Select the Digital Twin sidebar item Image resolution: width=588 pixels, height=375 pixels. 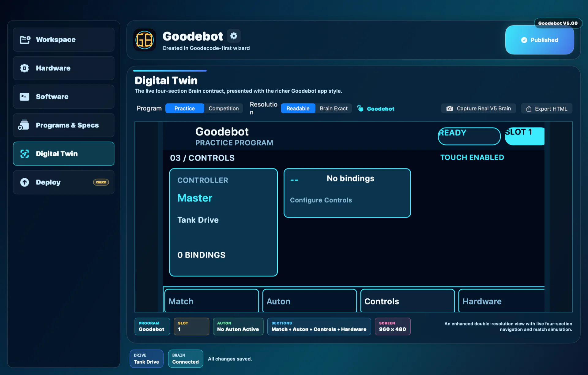click(x=64, y=154)
